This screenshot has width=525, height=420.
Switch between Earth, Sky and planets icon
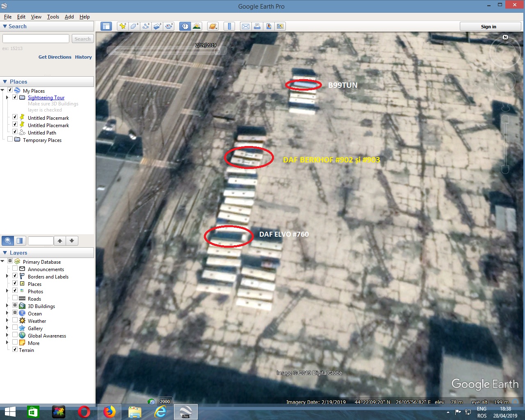pos(213,26)
